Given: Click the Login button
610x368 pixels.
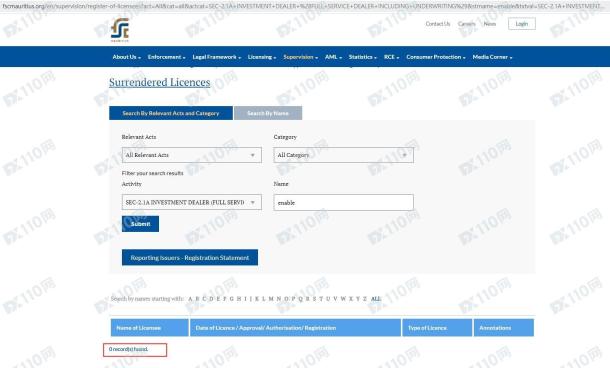Looking at the screenshot, I should 522,24.
